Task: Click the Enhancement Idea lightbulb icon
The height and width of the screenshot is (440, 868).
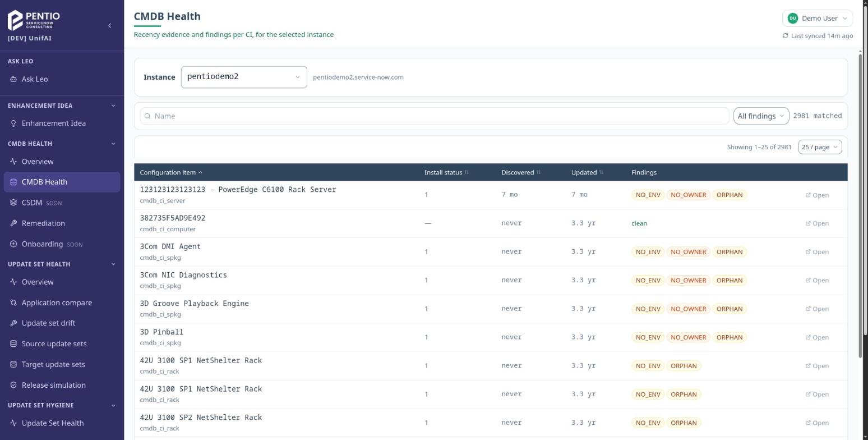Action: click(13, 123)
